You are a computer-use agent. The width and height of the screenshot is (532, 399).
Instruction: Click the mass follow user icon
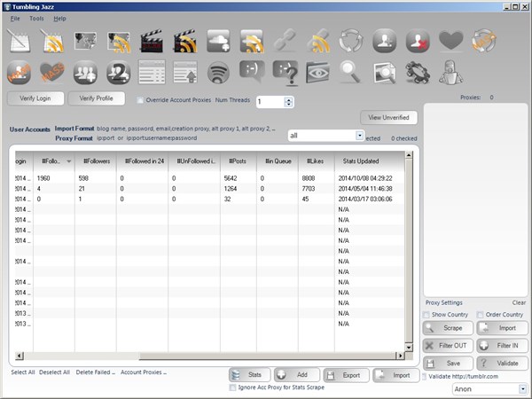click(x=19, y=73)
